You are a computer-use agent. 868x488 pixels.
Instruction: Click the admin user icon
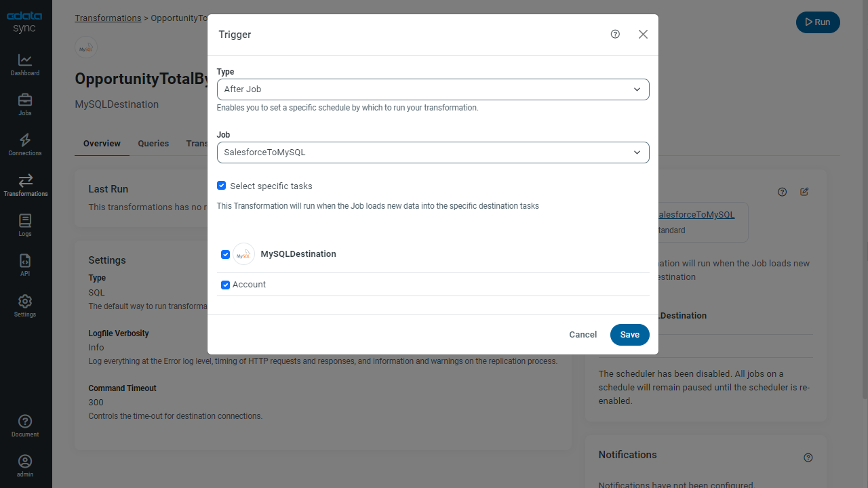pyautogui.click(x=25, y=466)
